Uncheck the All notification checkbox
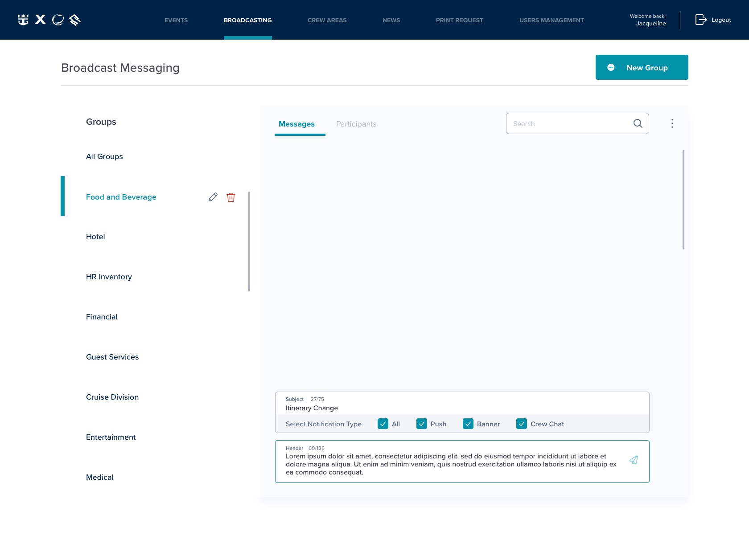This screenshot has width=749, height=560. [383, 424]
